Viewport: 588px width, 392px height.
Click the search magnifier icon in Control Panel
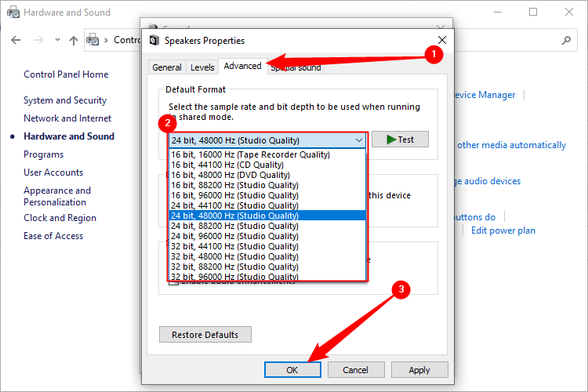click(566, 40)
